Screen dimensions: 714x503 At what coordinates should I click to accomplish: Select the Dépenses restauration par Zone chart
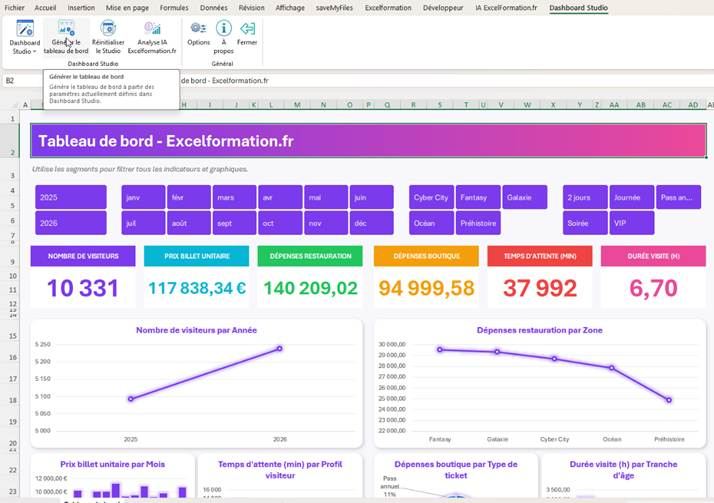(x=540, y=384)
